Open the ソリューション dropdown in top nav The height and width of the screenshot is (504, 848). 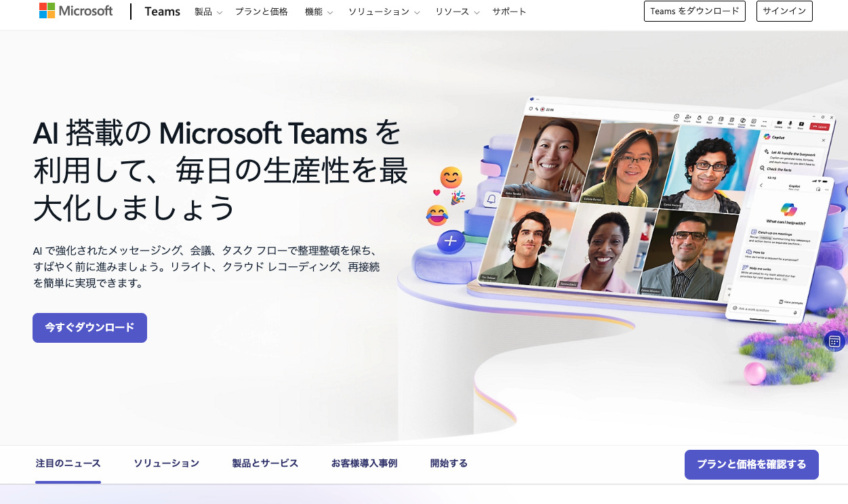coord(384,12)
